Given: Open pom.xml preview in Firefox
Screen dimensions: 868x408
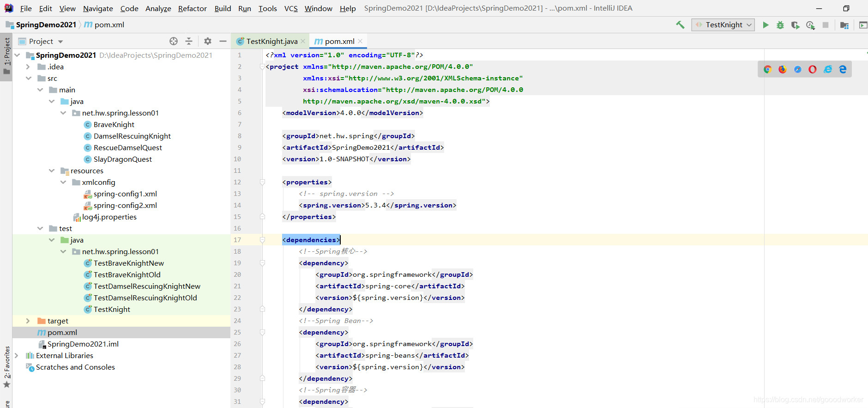Looking at the screenshot, I should (x=783, y=69).
